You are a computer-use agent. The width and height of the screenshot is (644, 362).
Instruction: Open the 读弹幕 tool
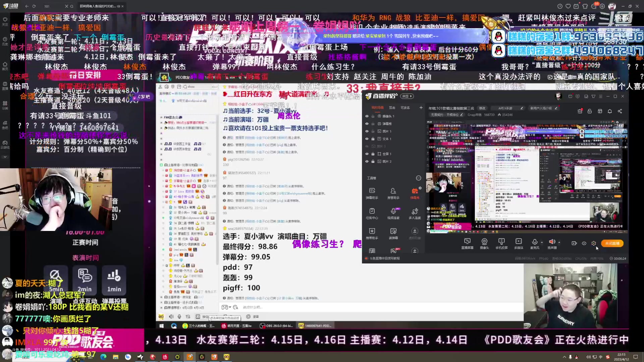pos(393,234)
